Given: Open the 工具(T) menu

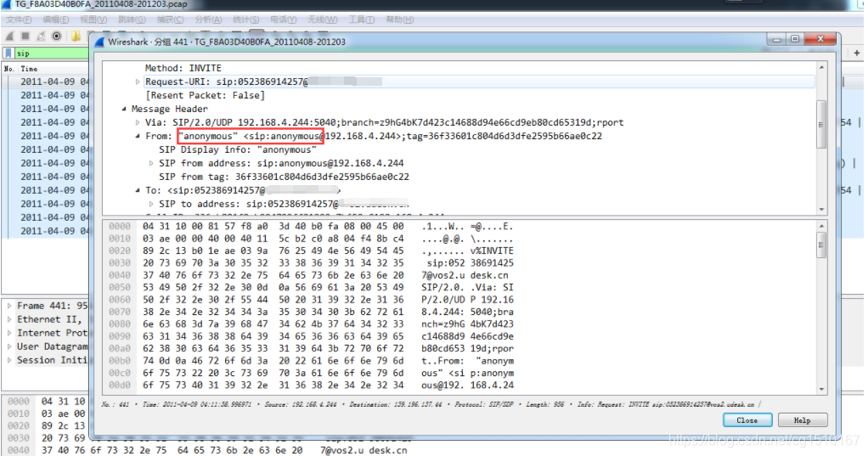Looking at the screenshot, I should 362,20.
